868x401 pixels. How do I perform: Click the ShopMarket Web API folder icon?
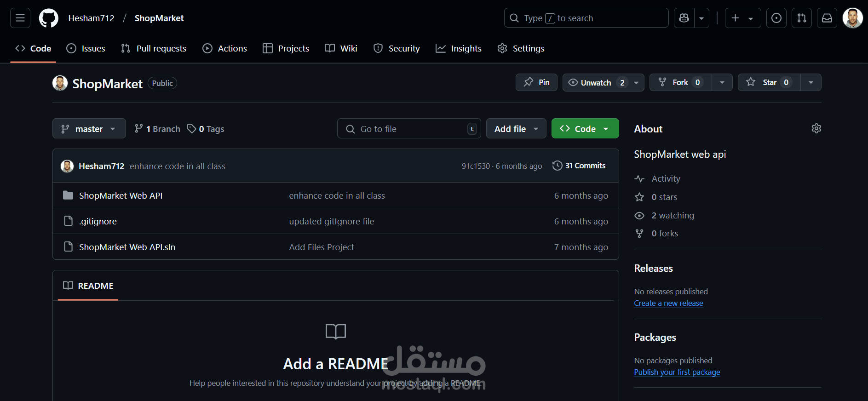point(68,195)
